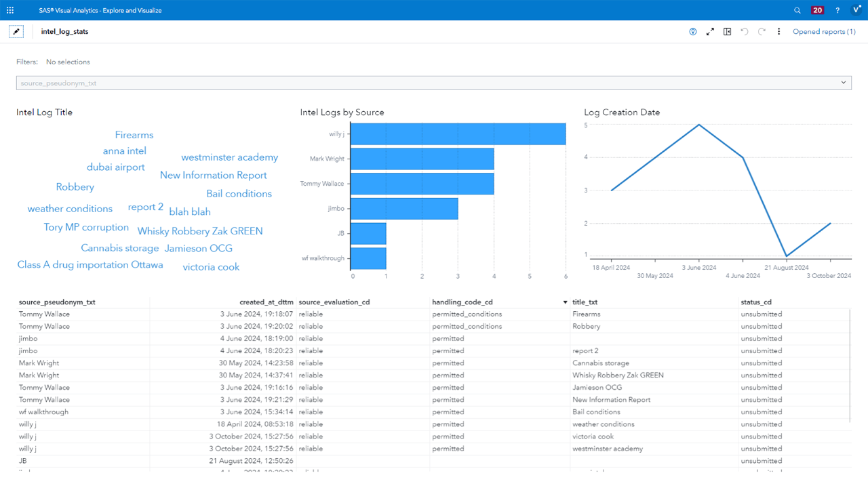Maximize the report view with expand arrows
Viewport: 868px width, 488px height.
(710, 31)
